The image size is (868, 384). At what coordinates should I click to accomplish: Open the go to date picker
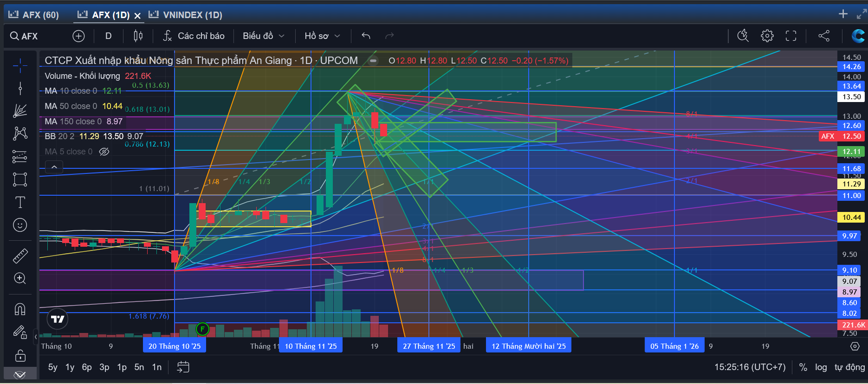[183, 367]
